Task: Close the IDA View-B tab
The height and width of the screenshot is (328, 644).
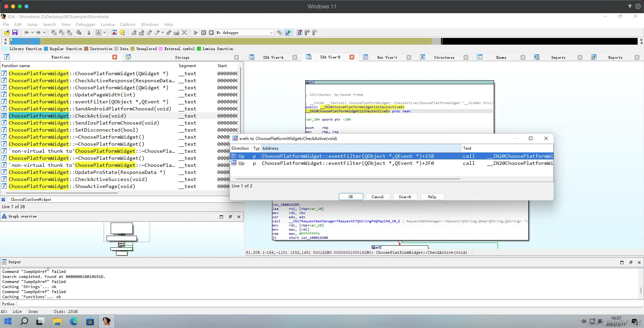Action: point(352,57)
